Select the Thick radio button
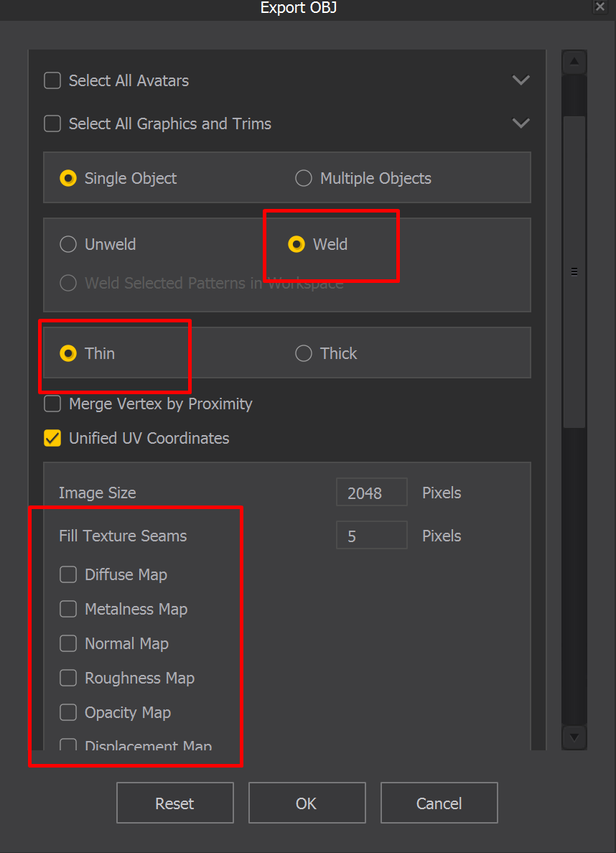Image resolution: width=616 pixels, height=853 pixels. click(304, 353)
